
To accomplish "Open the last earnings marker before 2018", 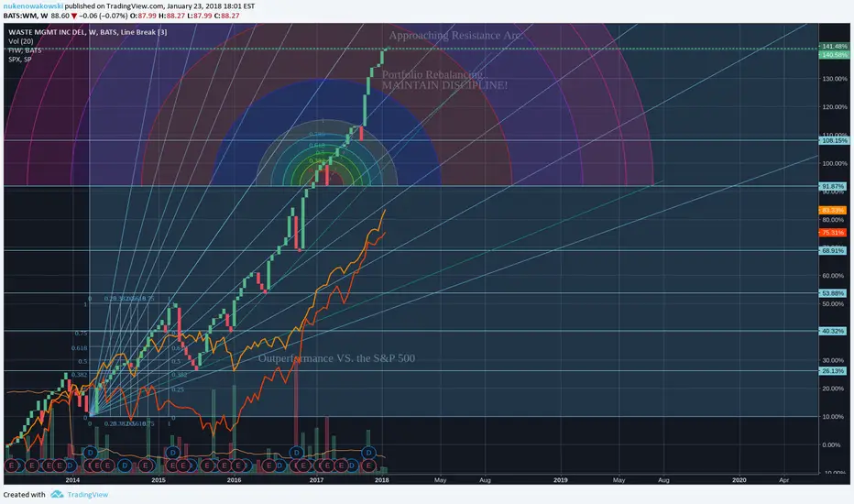I will pyautogui.click(x=368, y=466).
